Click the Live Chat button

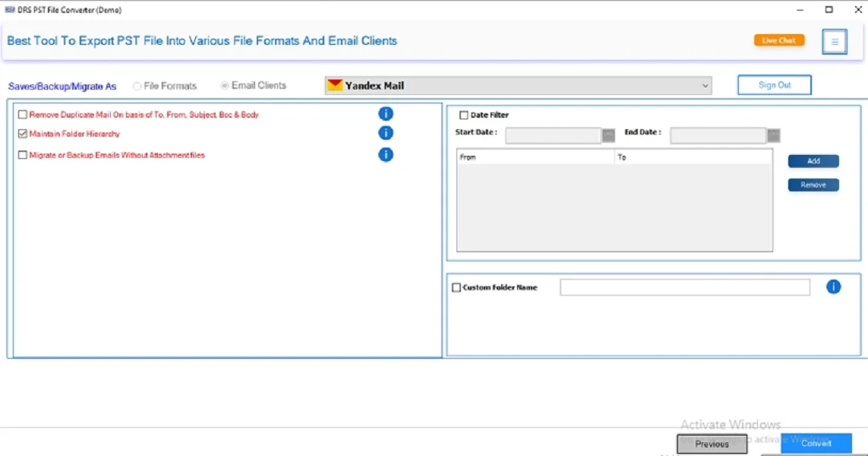click(x=779, y=40)
